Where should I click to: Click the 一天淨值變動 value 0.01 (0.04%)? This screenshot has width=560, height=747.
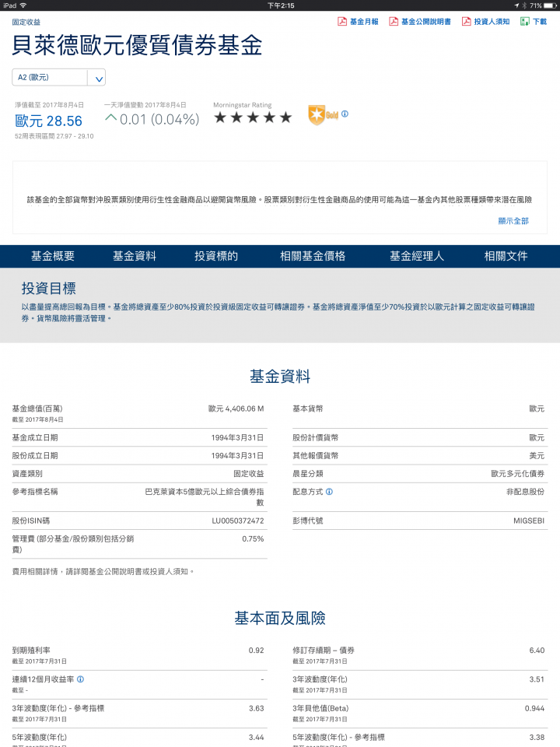(159, 119)
